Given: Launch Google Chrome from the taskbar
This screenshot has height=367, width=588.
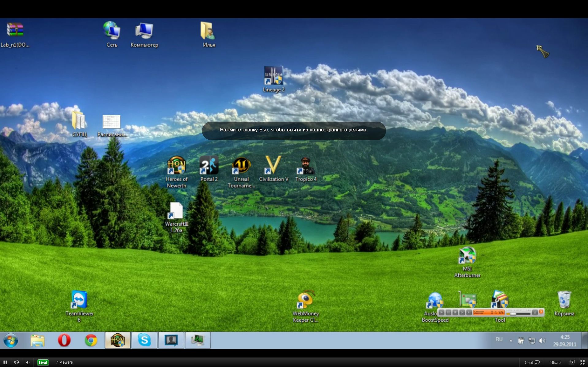Looking at the screenshot, I should click(91, 340).
